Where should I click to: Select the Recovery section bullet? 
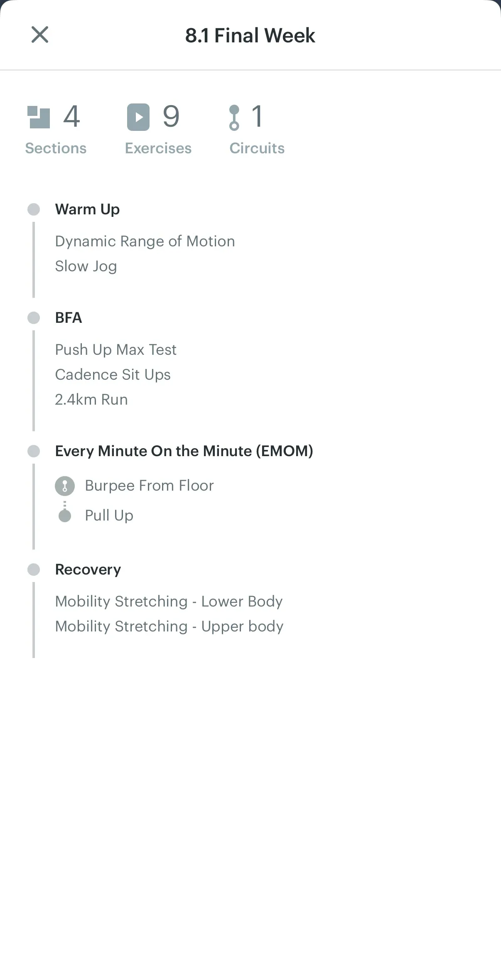[x=34, y=570]
